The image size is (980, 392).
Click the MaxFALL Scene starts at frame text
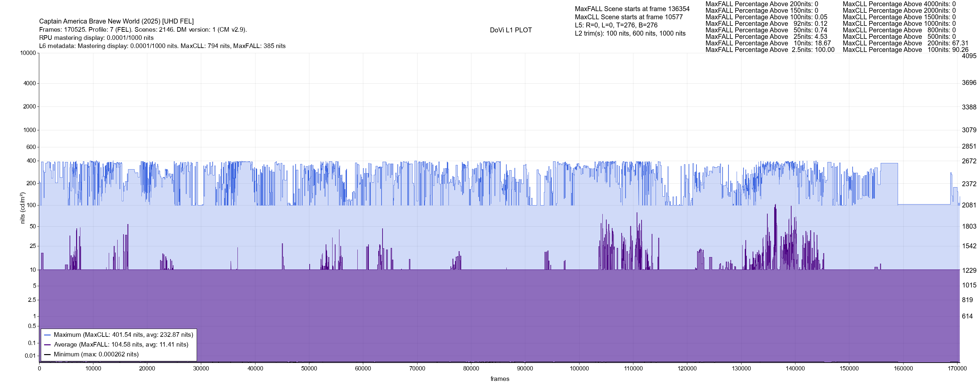pos(632,9)
